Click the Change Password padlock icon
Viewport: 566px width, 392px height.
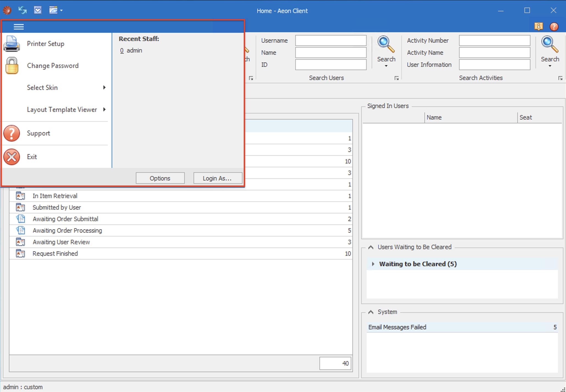[12, 66]
